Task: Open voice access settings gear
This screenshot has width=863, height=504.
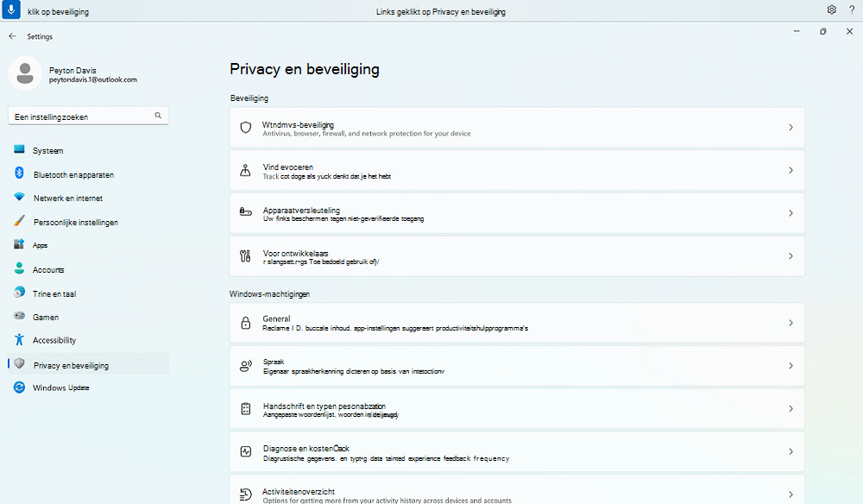Action: pos(832,9)
